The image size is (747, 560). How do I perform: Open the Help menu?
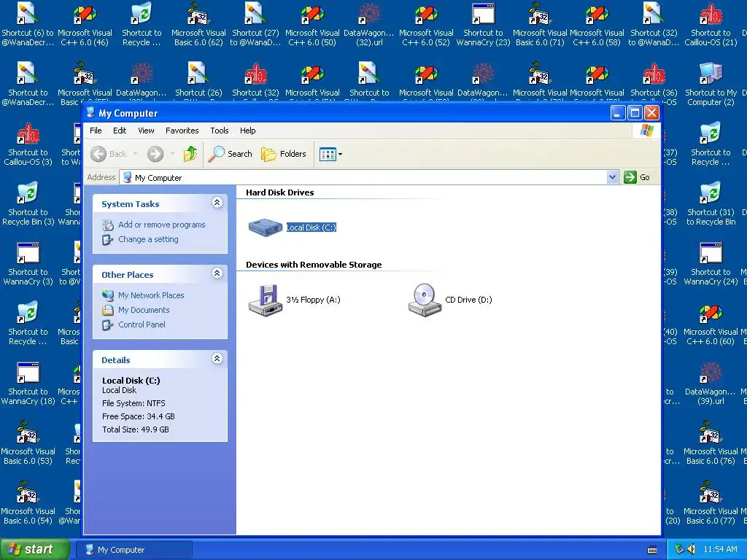(x=247, y=131)
